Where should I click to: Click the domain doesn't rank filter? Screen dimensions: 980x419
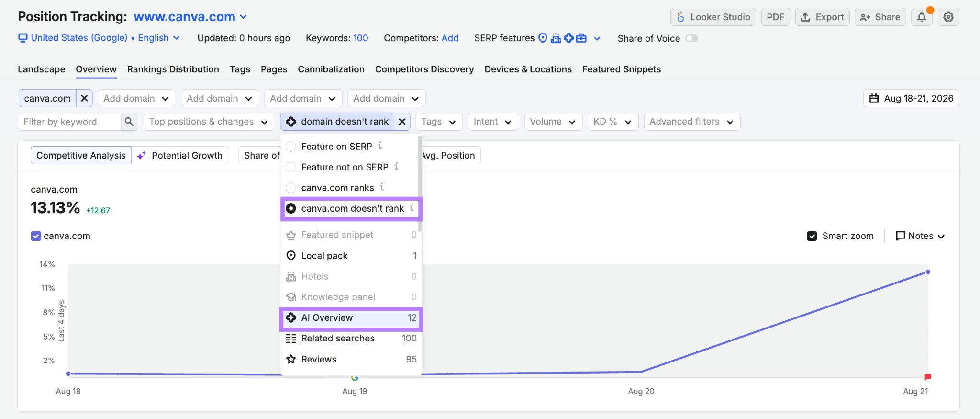[x=337, y=122]
